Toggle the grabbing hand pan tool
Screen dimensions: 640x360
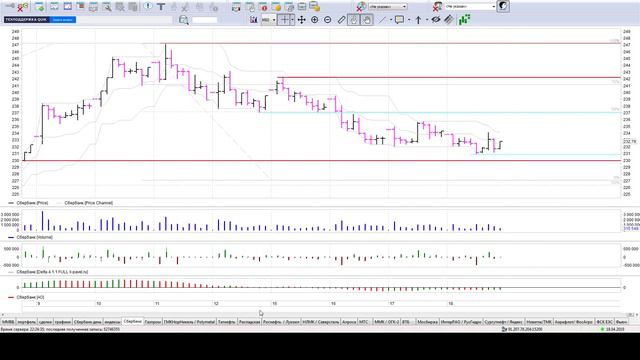367,20
